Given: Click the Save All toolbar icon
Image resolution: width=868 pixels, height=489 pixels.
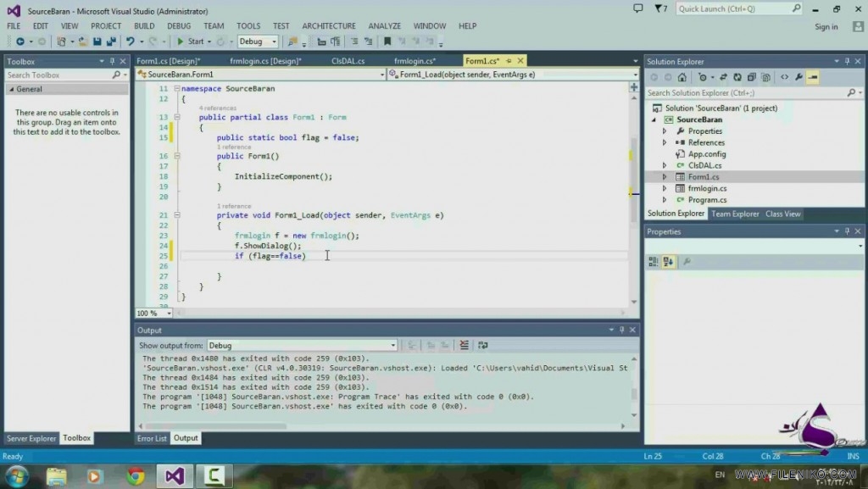Looking at the screenshot, I should pos(111,42).
